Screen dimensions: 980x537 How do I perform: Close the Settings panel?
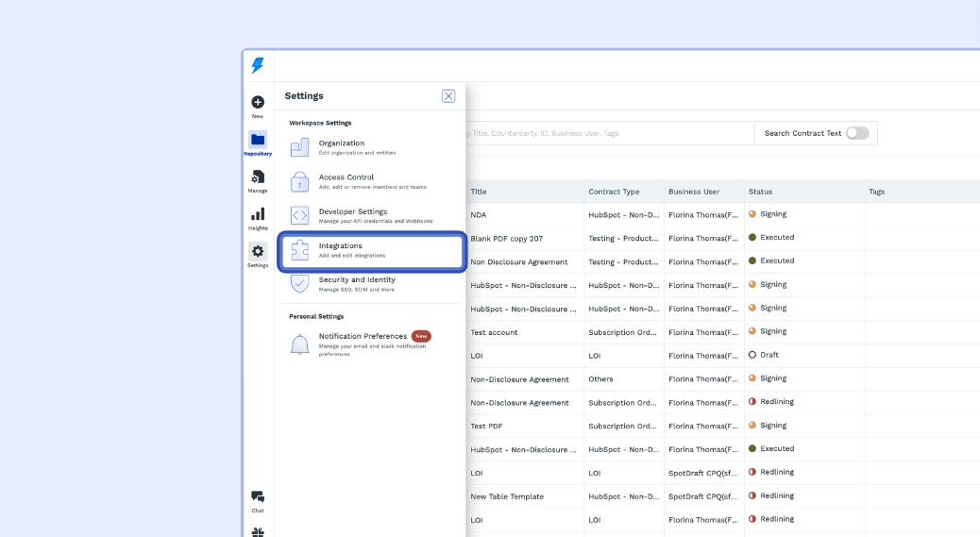click(448, 95)
